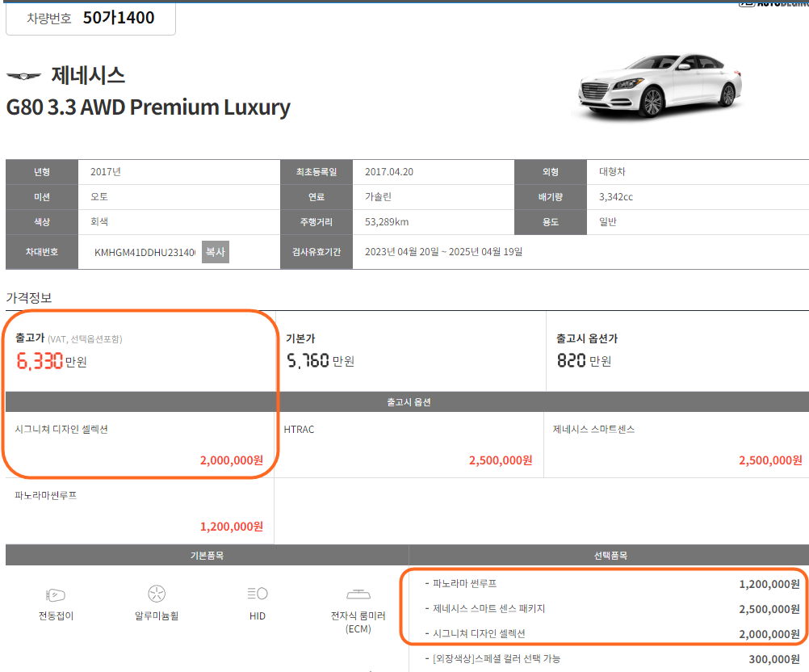
Task: Click the 전동접이 folding mirror icon
Action: tap(56, 595)
